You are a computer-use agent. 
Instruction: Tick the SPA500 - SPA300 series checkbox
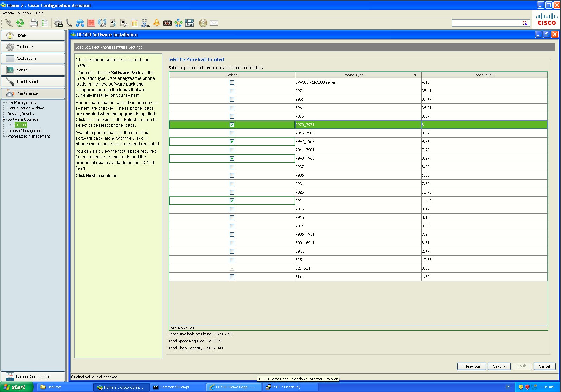pyautogui.click(x=232, y=82)
